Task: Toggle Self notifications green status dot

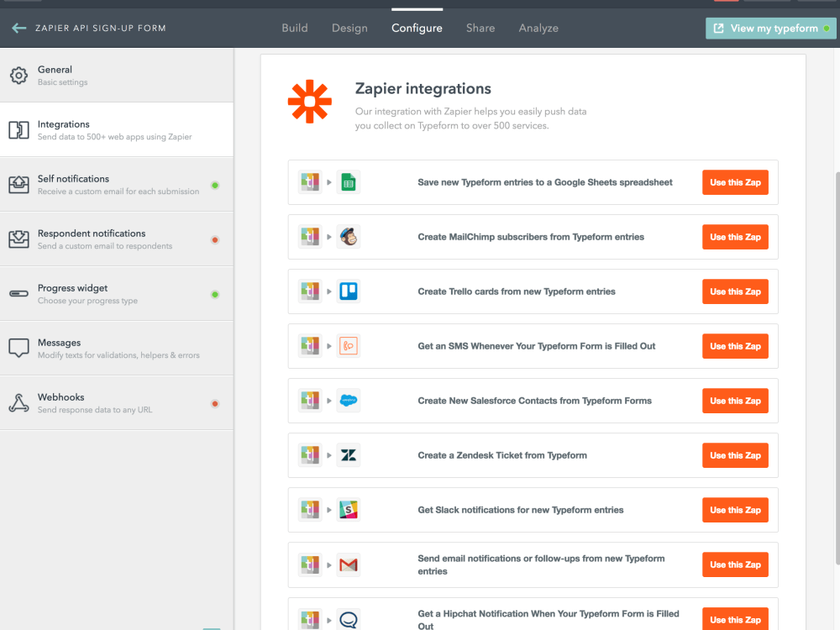Action: (215, 186)
